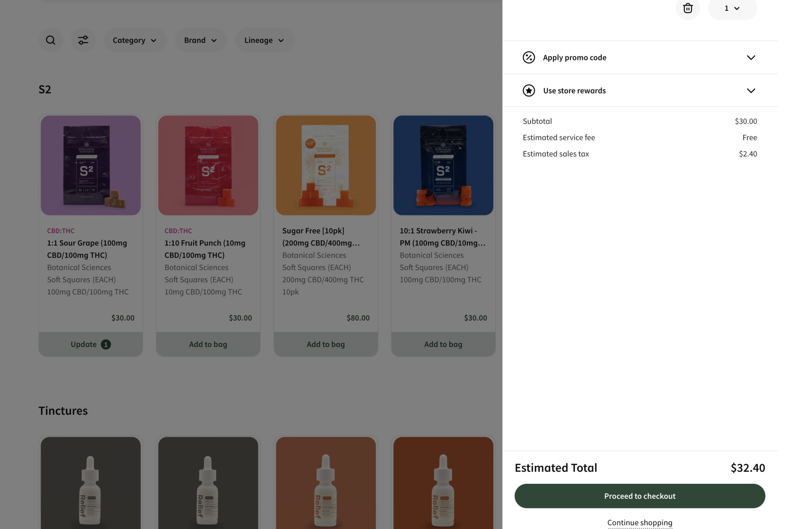Add Sugar Free 10pk to bag

[326, 344]
